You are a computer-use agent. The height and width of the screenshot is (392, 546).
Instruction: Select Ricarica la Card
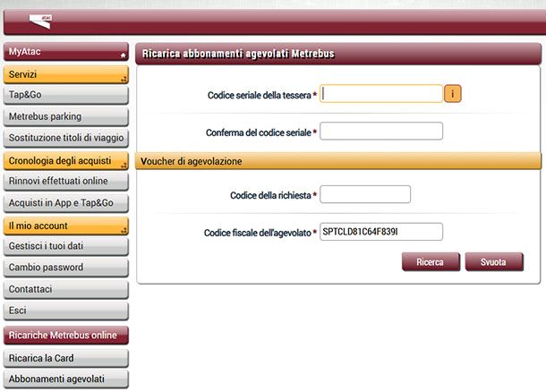pyautogui.click(x=66, y=358)
